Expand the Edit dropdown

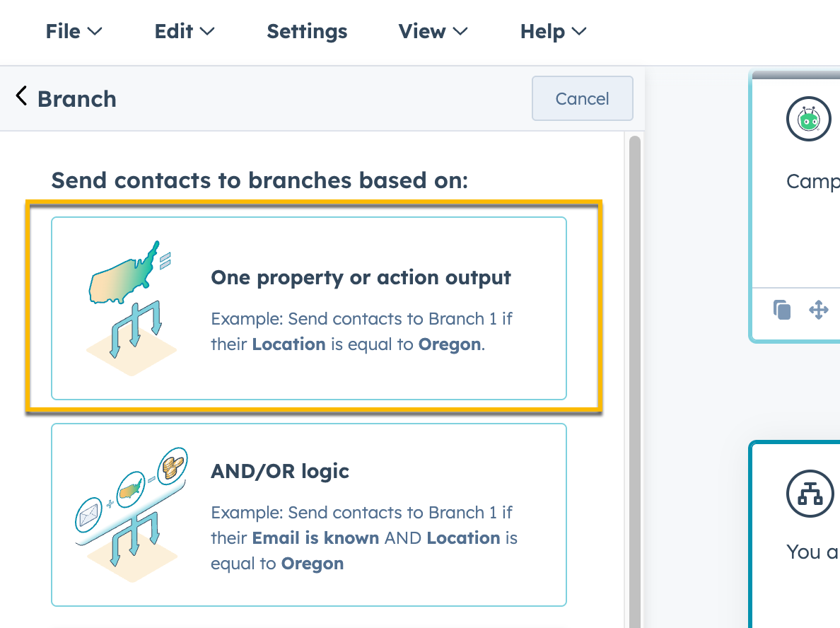tap(184, 31)
